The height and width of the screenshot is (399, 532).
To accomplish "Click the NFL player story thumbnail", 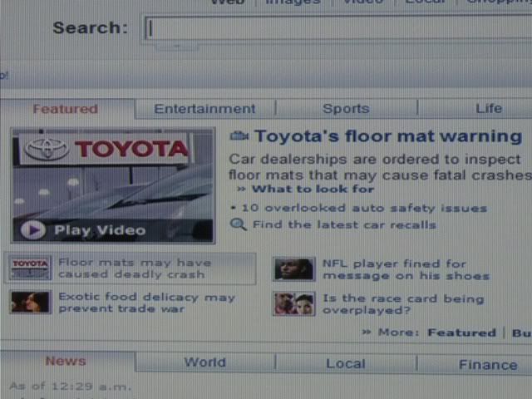I will [x=294, y=269].
